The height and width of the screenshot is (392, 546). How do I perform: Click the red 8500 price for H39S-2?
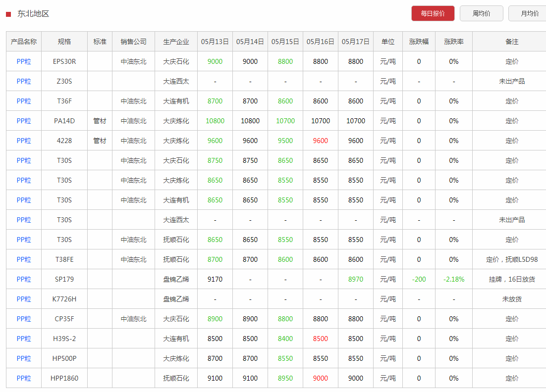pos(321,339)
